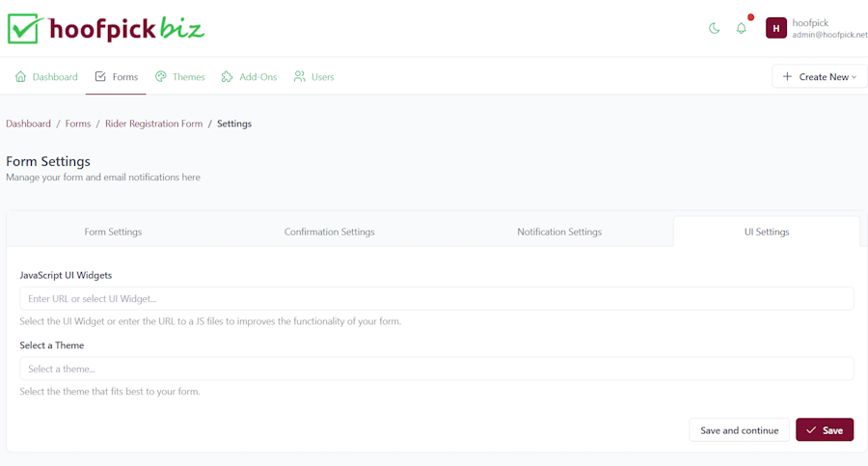Click the Settings breadcrumb text
This screenshot has width=868, height=466.
tap(234, 123)
